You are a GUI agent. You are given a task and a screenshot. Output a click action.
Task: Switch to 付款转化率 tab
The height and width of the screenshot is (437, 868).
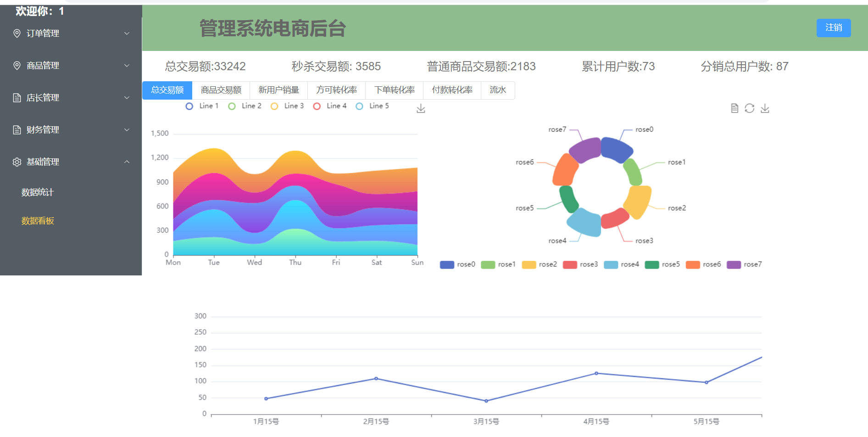pos(452,90)
